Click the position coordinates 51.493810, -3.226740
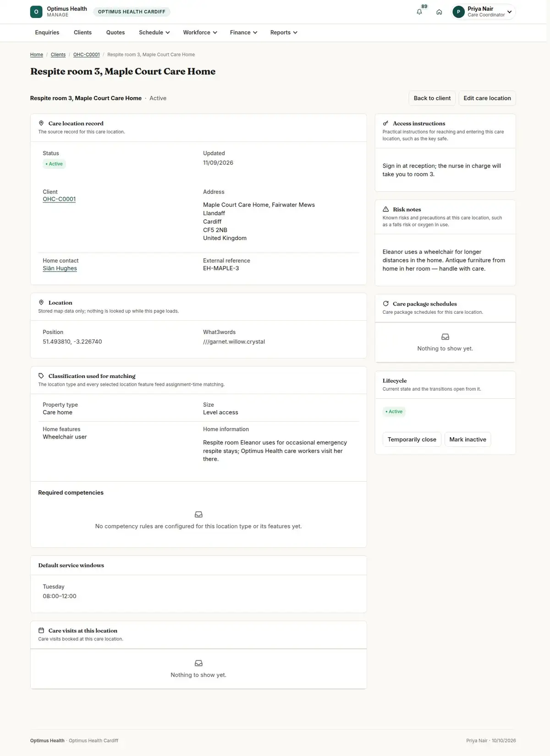 pos(72,342)
